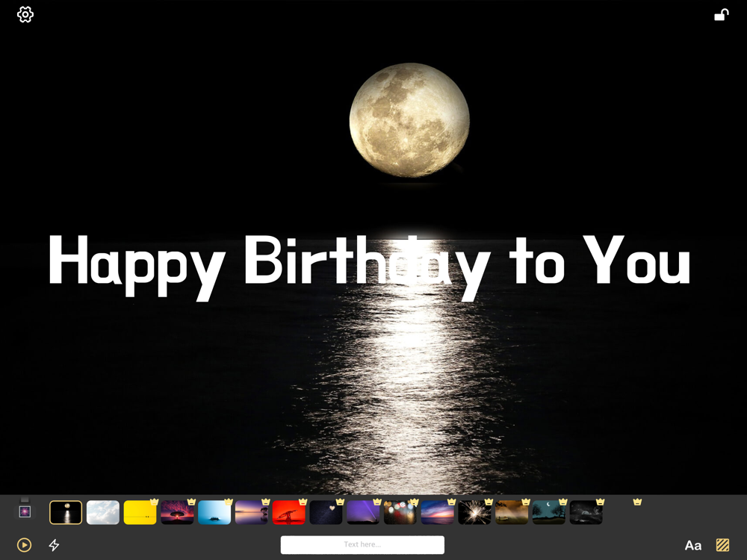Open font options with the Aa icon
Screen dimensions: 747x560
[693, 545]
